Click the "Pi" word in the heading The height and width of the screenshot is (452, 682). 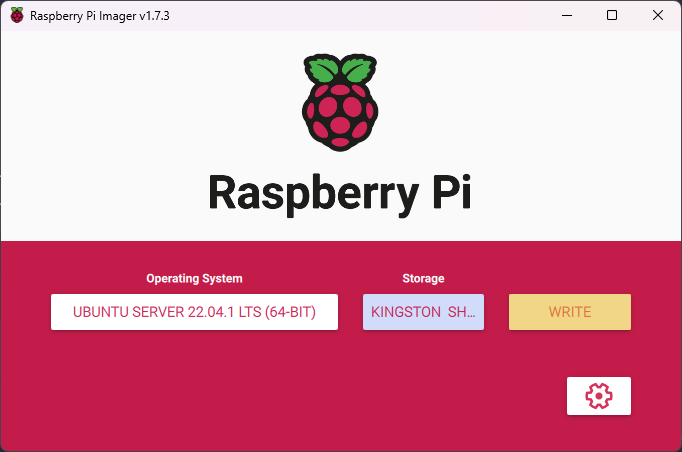(x=446, y=193)
